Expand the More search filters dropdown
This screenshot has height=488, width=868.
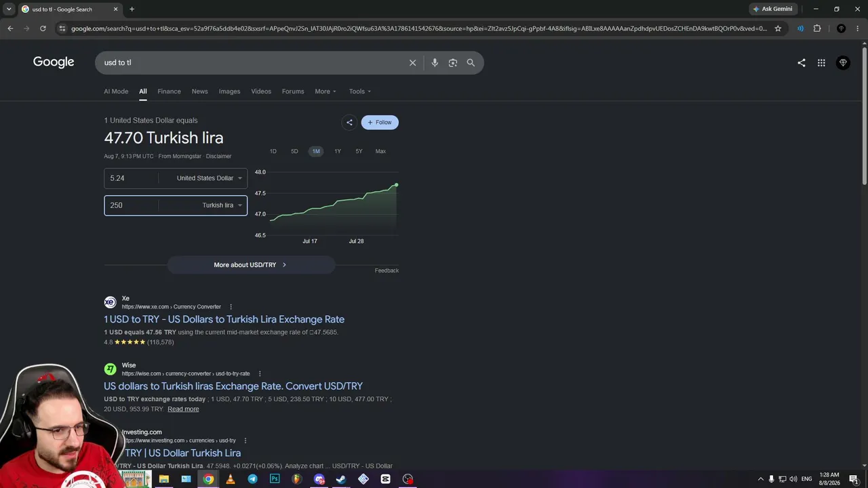325,91
